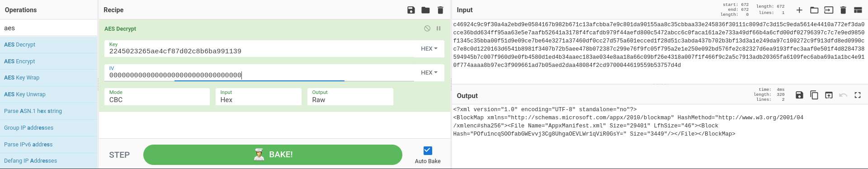Open the Mode CBC dropdown
The height and width of the screenshot is (169, 868).
pos(157,97)
